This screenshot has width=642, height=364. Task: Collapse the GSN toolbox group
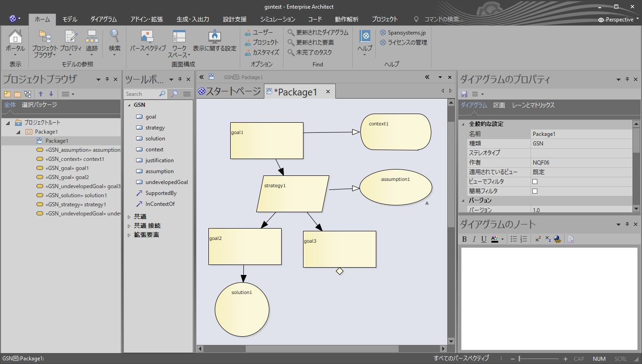point(129,105)
